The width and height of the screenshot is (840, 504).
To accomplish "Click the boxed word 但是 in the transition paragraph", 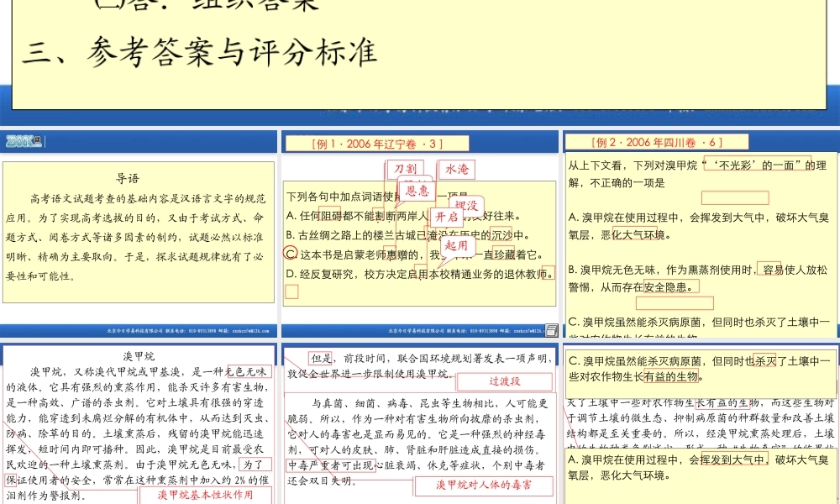I will (x=322, y=358).
